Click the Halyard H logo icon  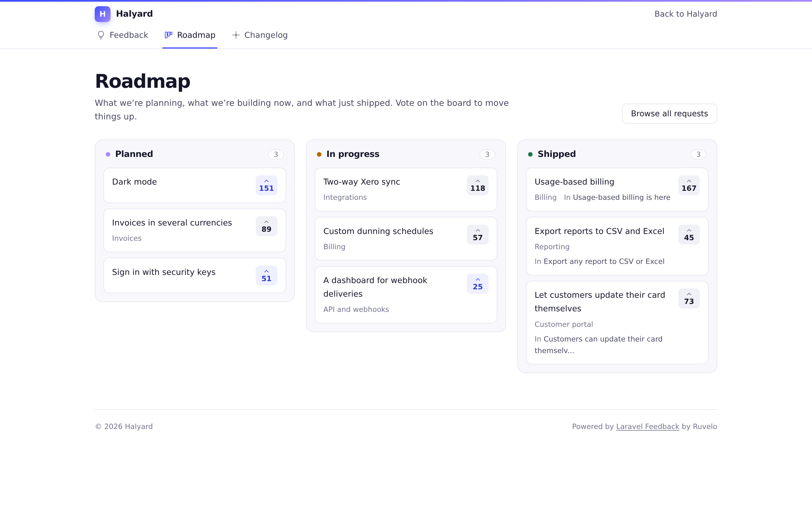pos(102,14)
